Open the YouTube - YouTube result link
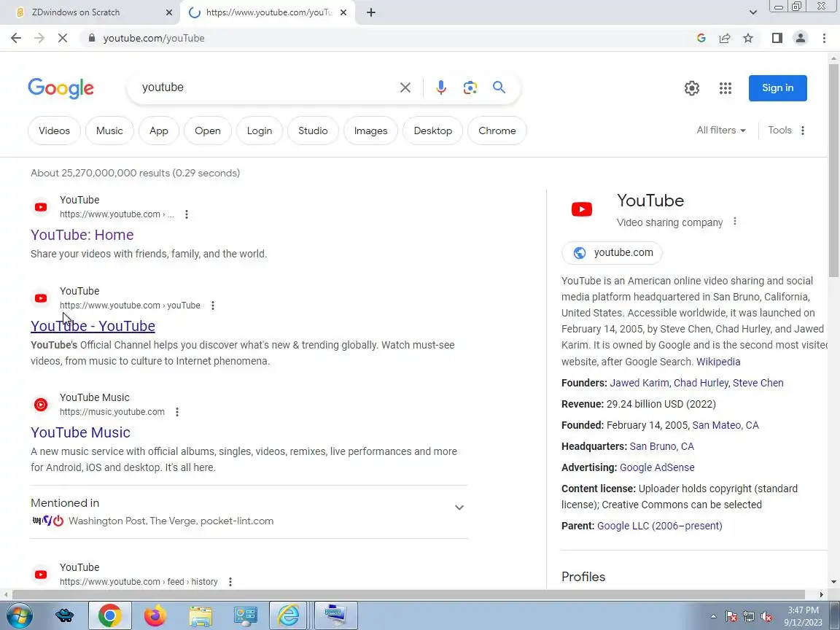This screenshot has width=840, height=630. (93, 326)
